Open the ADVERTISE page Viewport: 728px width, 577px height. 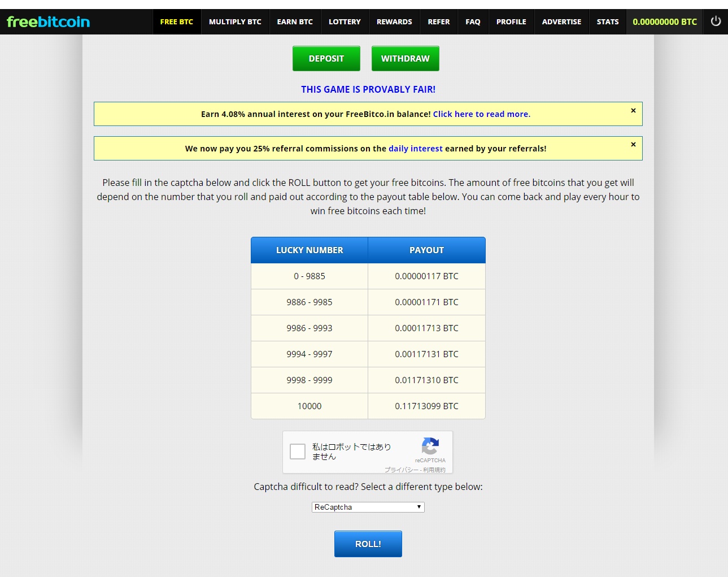coord(561,22)
